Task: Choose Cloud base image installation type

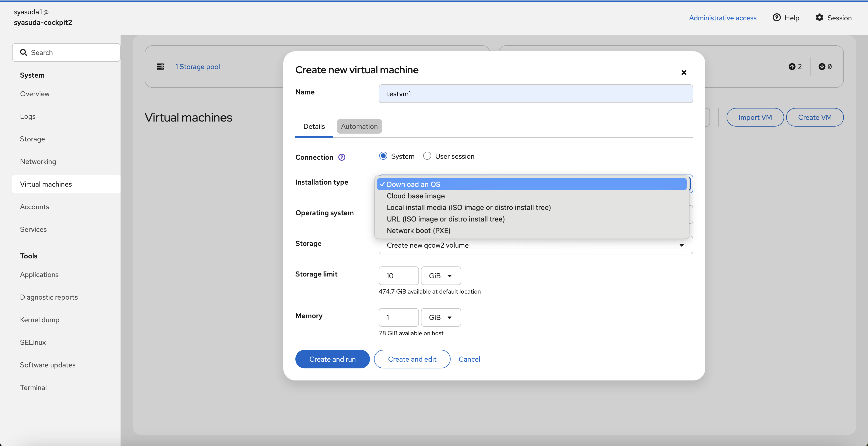Action: click(x=415, y=196)
